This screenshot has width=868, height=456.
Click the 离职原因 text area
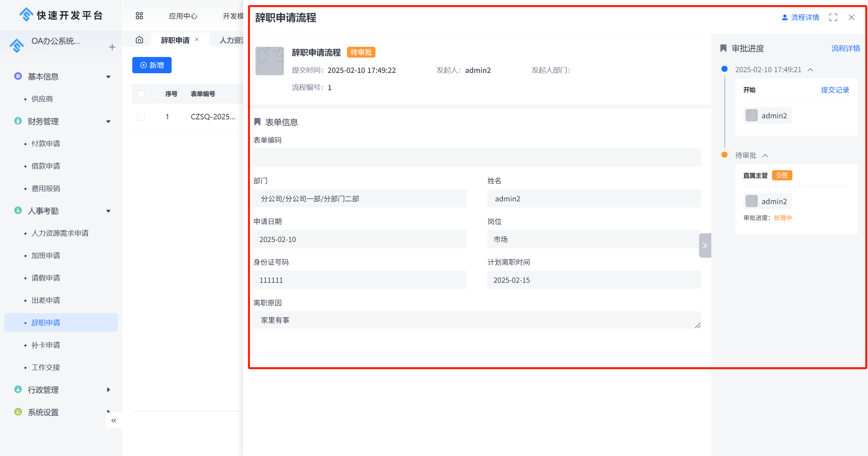(477, 320)
